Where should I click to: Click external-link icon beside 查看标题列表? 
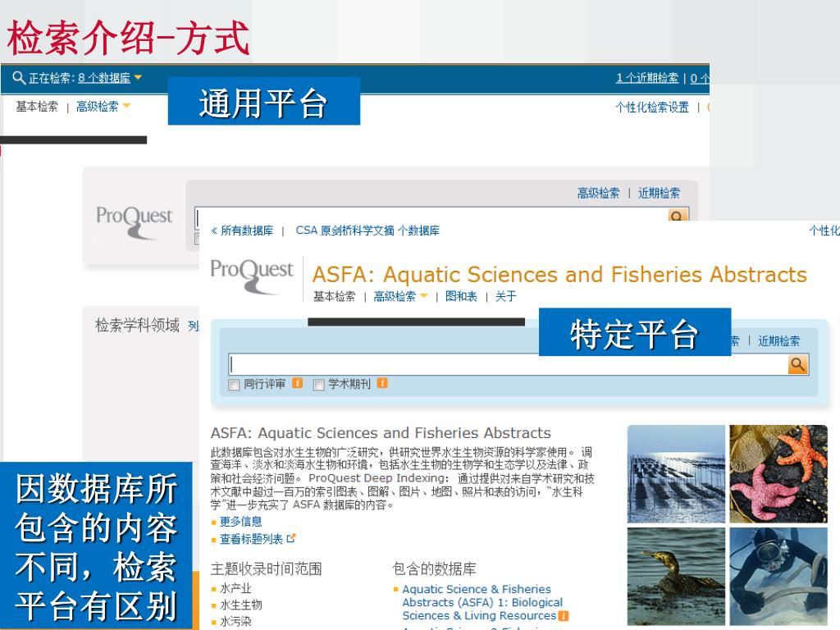coord(291,538)
